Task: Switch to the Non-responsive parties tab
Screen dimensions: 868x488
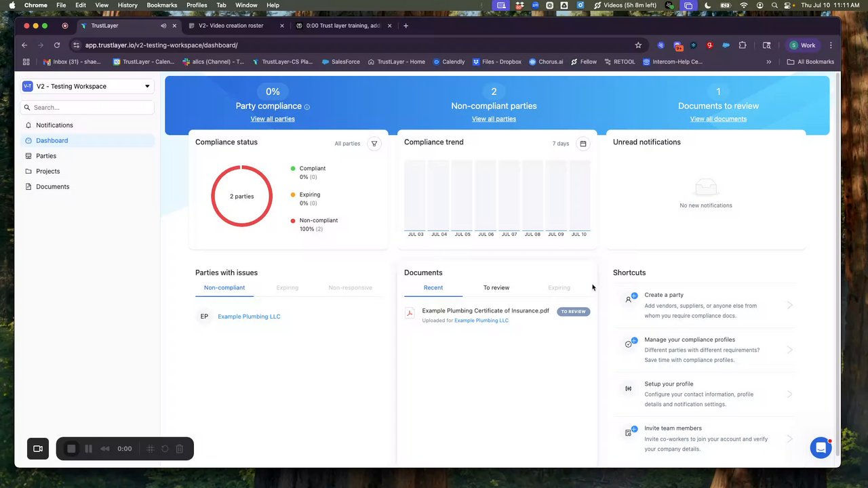Action: tap(351, 287)
